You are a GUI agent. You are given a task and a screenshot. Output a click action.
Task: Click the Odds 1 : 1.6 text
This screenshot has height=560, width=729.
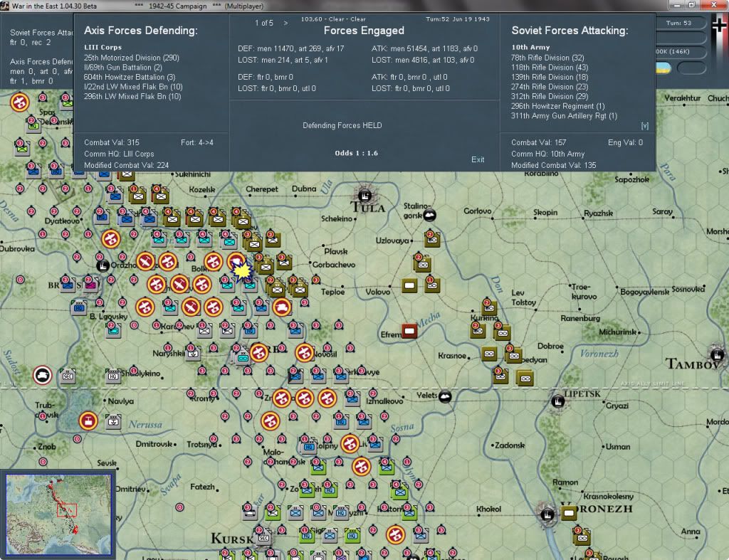[356, 153]
